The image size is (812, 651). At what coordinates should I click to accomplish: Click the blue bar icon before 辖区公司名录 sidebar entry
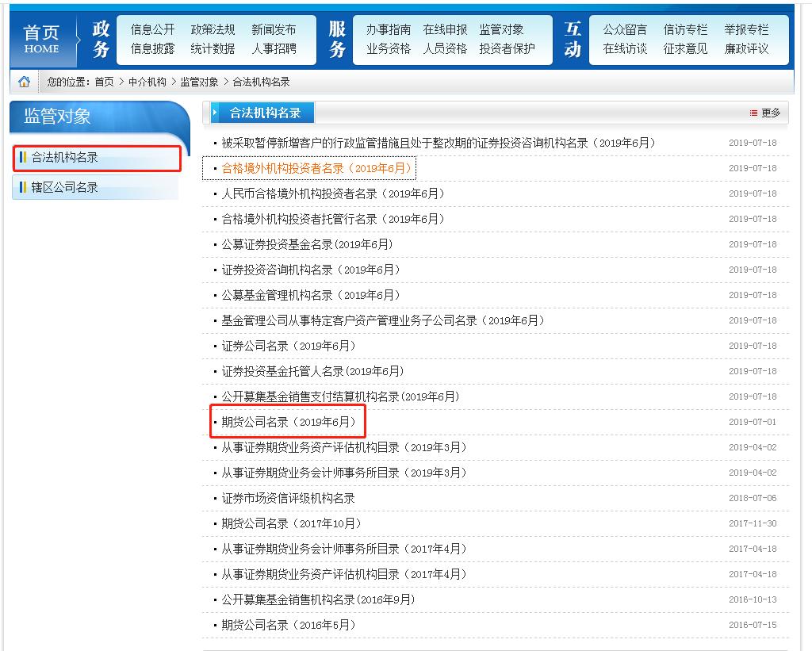pyautogui.click(x=21, y=188)
